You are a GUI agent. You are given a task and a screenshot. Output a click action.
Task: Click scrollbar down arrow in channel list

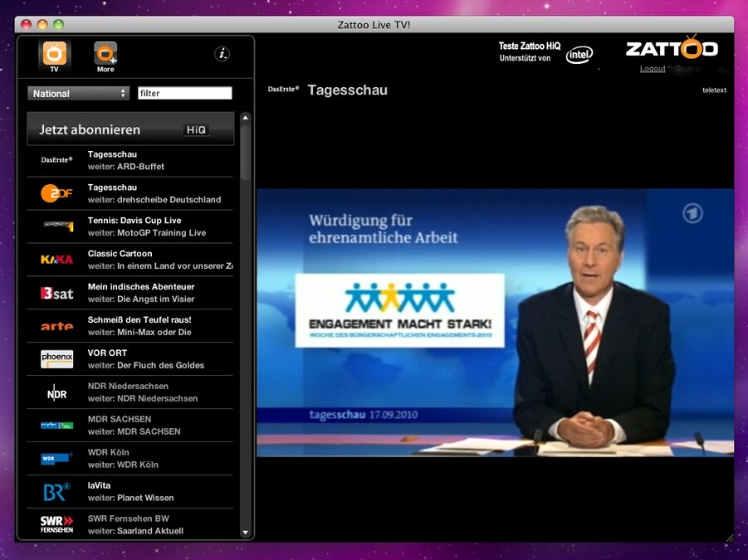coord(245,533)
